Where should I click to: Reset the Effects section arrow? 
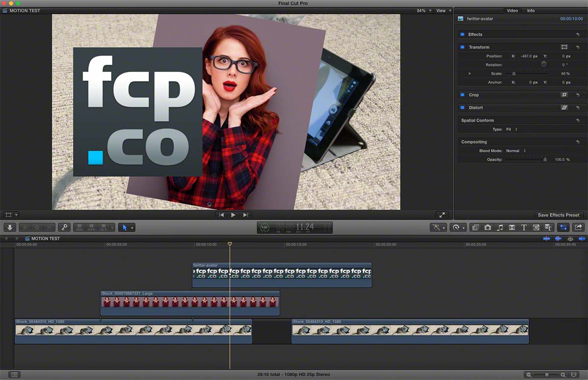click(x=578, y=35)
